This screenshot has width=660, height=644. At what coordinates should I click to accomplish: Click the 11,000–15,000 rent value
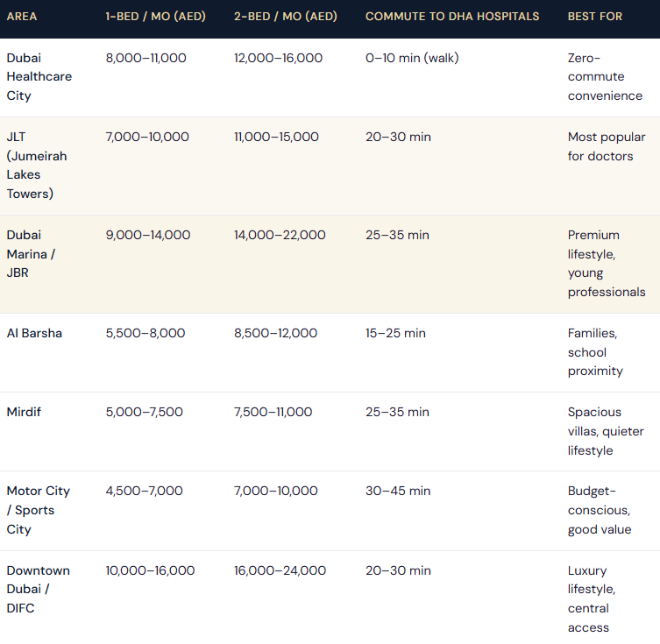tap(276, 137)
